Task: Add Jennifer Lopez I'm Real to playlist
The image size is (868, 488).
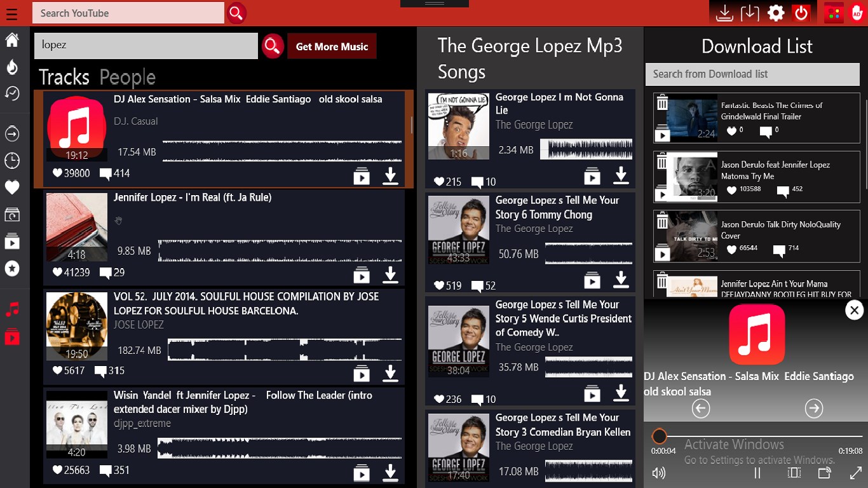Action: pos(362,275)
